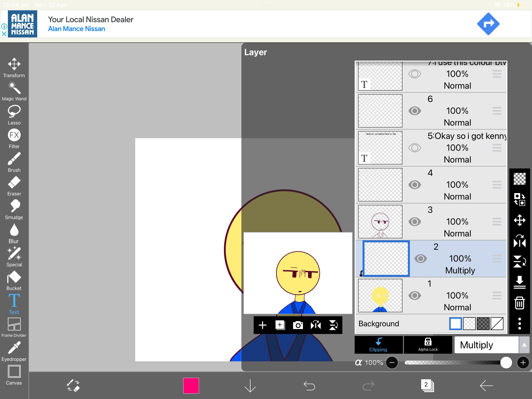Select the Magic Wand tool
This screenshot has height=399, width=532.
pyautogui.click(x=14, y=91)
